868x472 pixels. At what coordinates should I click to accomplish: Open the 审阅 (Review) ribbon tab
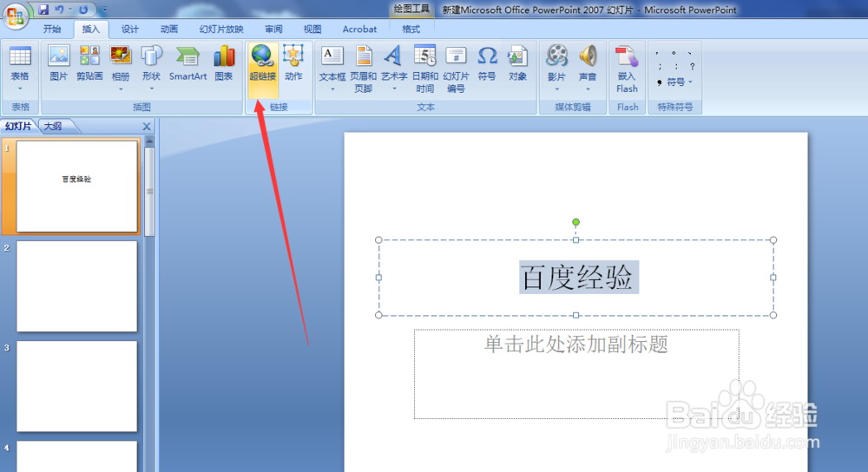pos(273,29)
